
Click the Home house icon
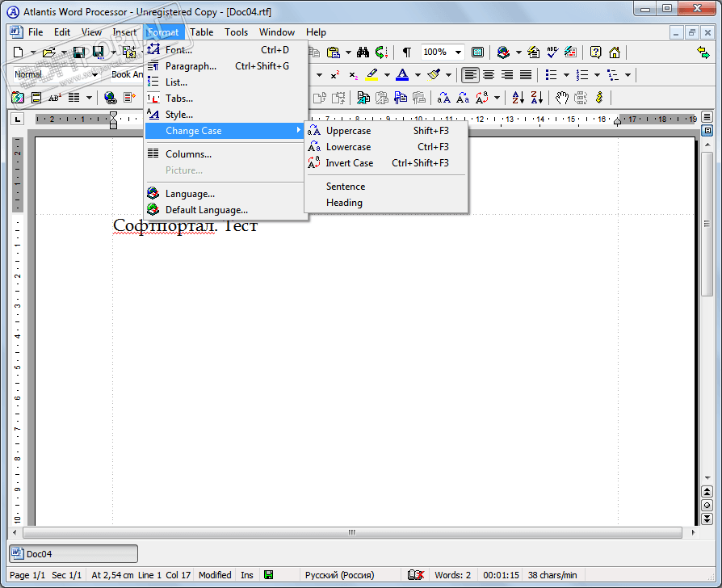(615, 52)
